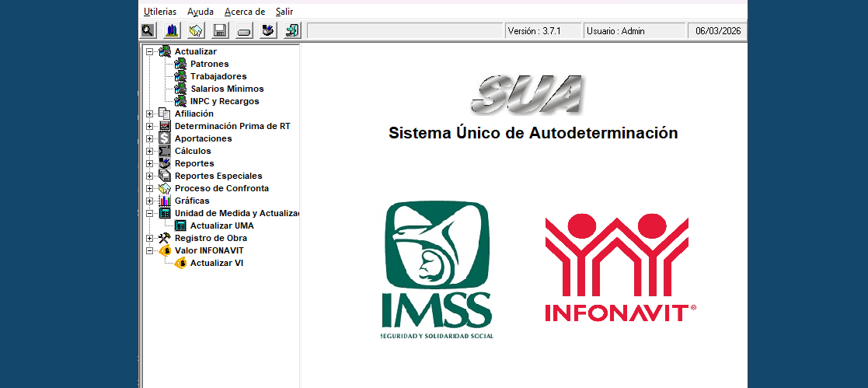Click the empty status field in toolbar
Viewport: 868px width, 388px height.
[x=404, y=31]
